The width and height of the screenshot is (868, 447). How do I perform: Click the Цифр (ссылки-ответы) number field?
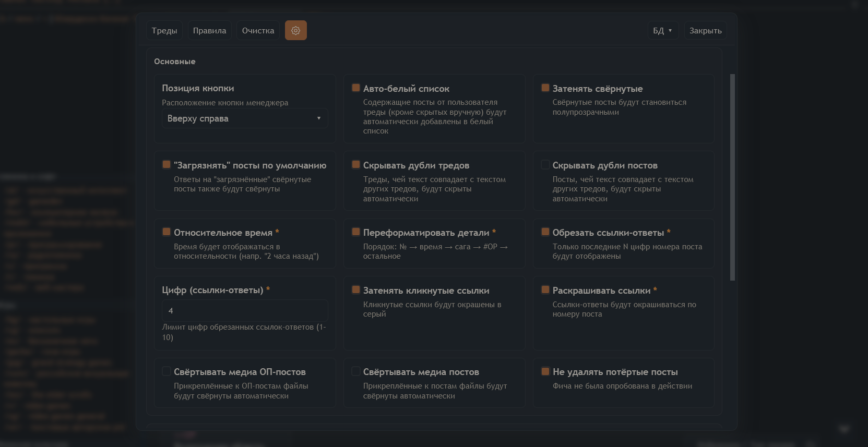[x=244, y=311]
